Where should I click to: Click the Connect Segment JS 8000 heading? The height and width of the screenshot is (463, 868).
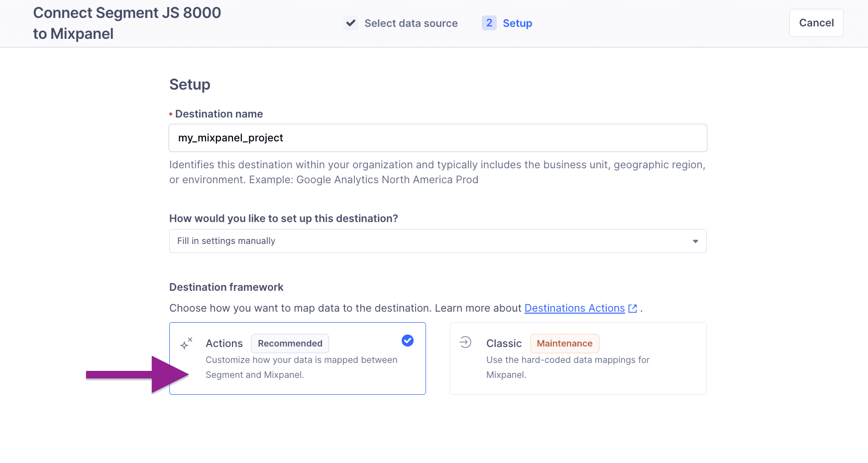pos(127,22)
